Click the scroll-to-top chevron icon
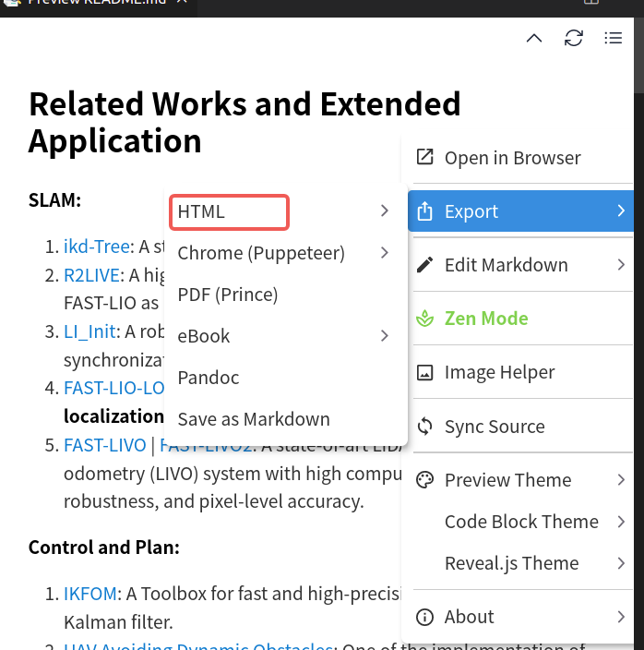The height and width of the screenshot is (650, 644). tap(533, 38)
